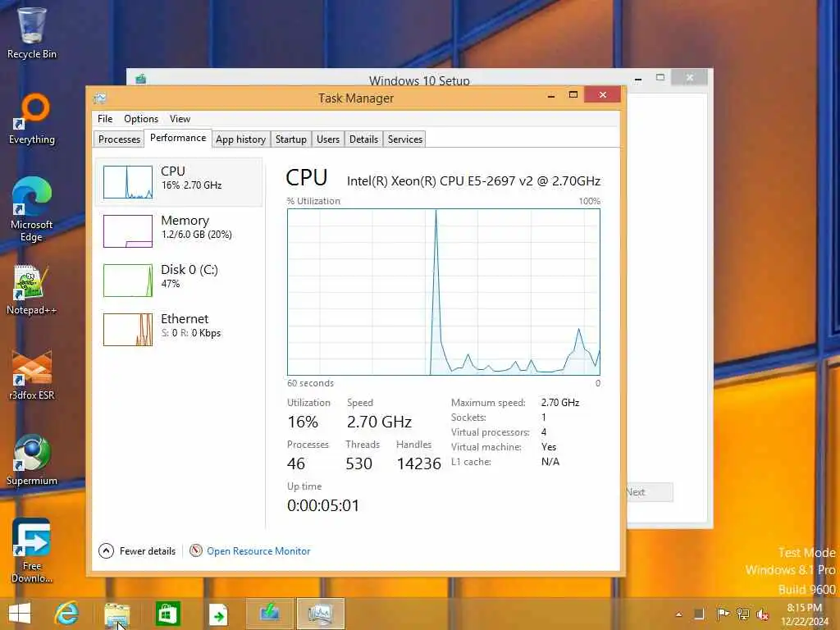
Task: Open the Supermium desktop shortcut
Action: coord(32,459)
